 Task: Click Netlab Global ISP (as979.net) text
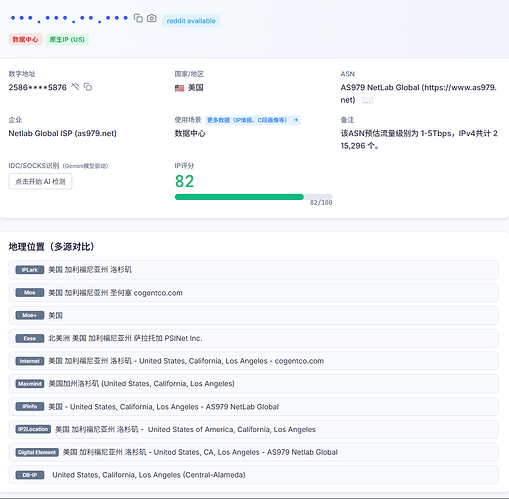pyautogui.click(x=62, y=133)
